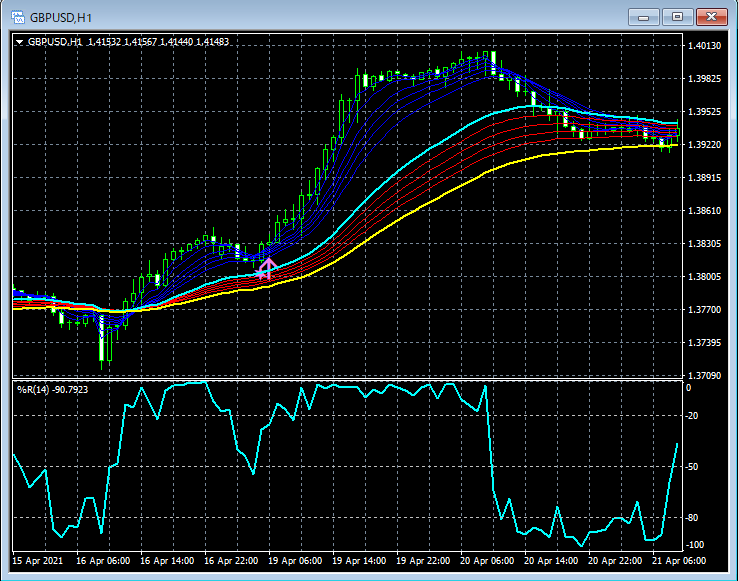Click the 1.38005 price scale label
The width and height of the screenshot is (739, 581).
[704, 277]
